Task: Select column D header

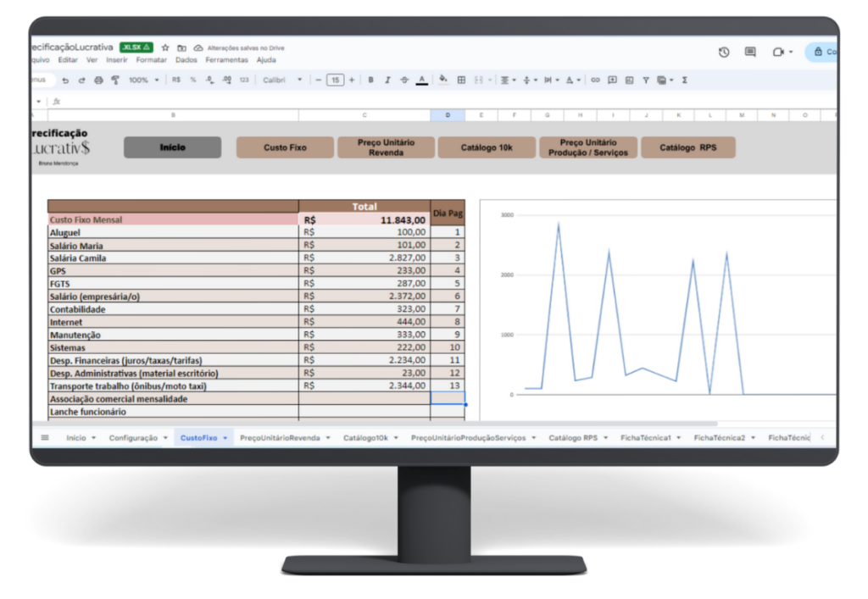Action: (x=448, y=115)
